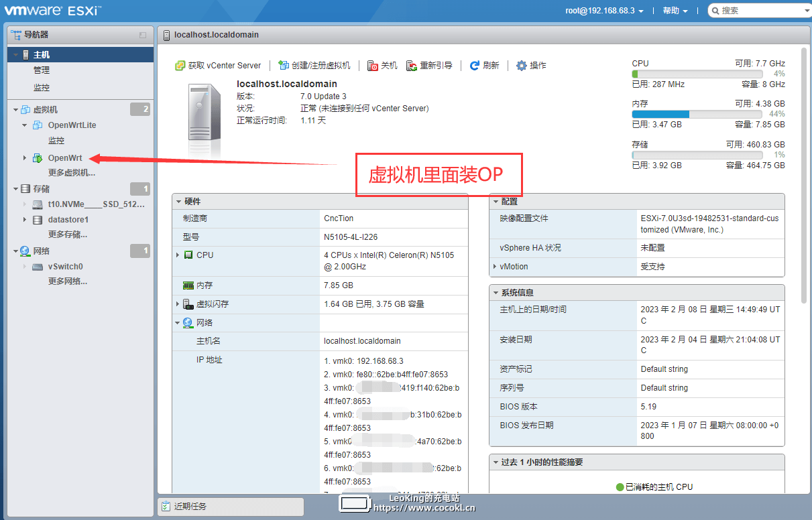Expand the CPU hardware row
The height and width of the screenshot is (520, 812).
pos(178,255)
